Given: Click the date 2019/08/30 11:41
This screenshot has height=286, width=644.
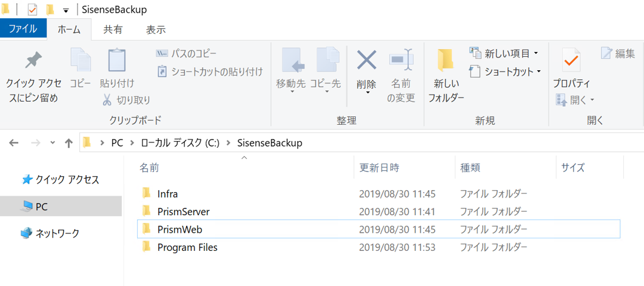Looking at the screenshot, I should (x=397, y=211).
